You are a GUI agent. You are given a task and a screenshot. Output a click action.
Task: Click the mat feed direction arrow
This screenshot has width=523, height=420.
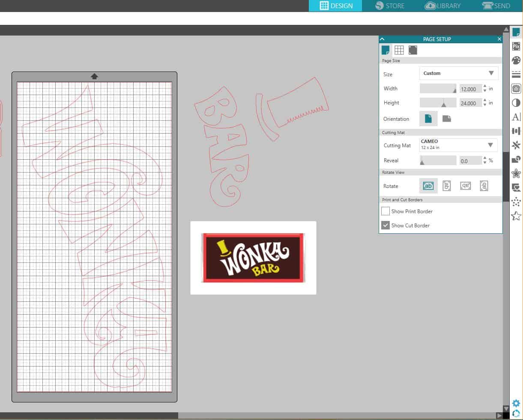click(x=94, y=76)
